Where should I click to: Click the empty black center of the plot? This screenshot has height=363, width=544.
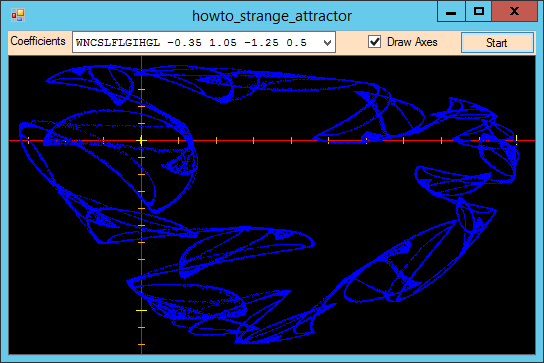pos(272,194)
